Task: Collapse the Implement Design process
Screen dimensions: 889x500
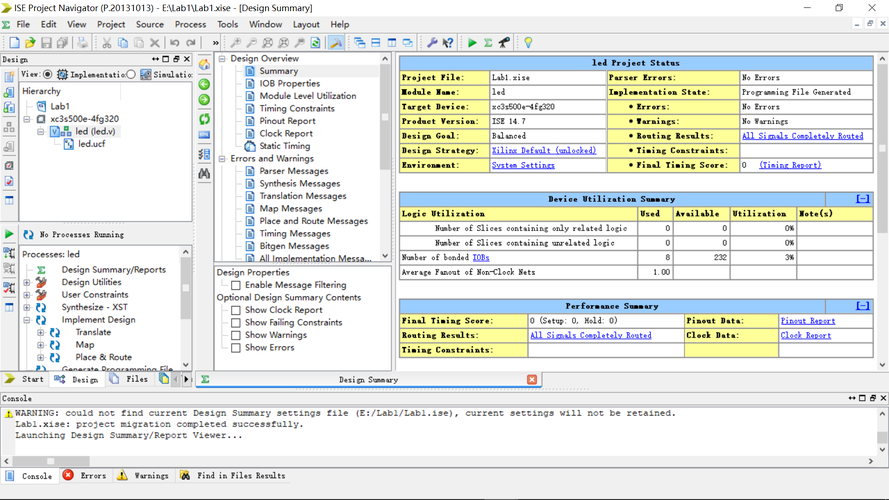Action: (x=27, y=320)
